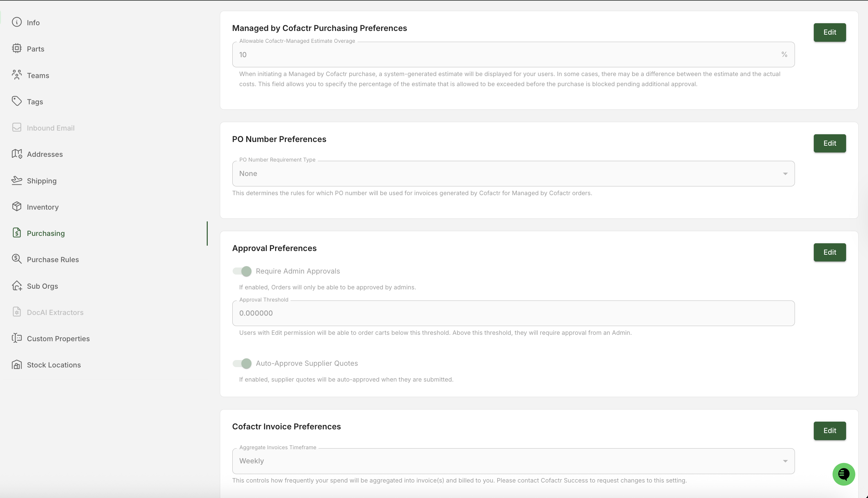
Task: Open Aggregate Invoices Timeframe dropdown
Action: coord(513,461)
